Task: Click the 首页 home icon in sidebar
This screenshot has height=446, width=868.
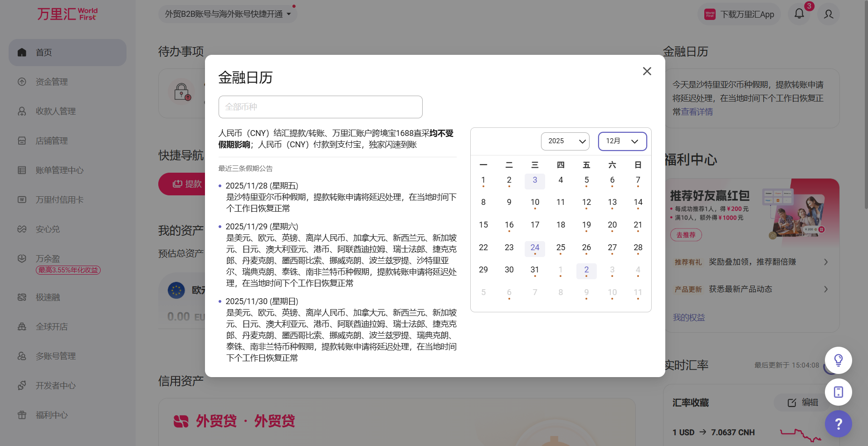Action: (x=22, y=53)
